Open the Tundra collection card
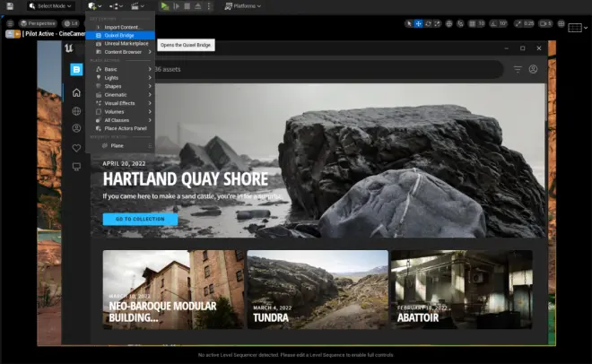 318,290
